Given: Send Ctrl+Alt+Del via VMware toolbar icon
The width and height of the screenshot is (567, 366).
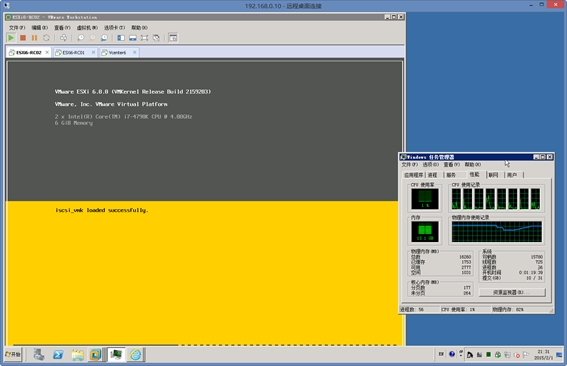Looking at the screenshot, I should [x=63, y=38].
